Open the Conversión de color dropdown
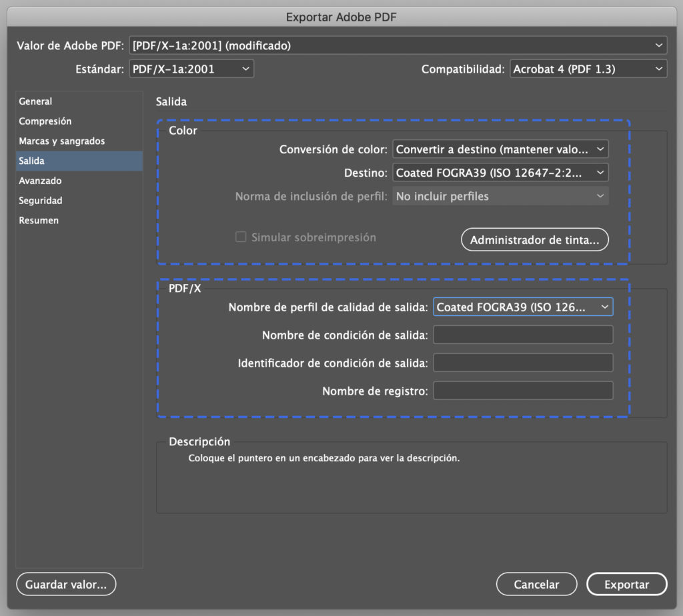 coord(500,149)
